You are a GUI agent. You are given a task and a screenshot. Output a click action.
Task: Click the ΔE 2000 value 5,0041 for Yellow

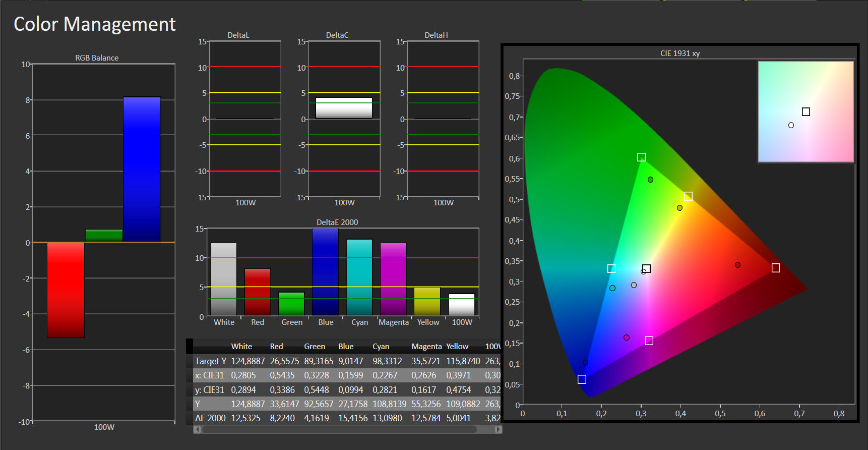[x=458, y=418]
